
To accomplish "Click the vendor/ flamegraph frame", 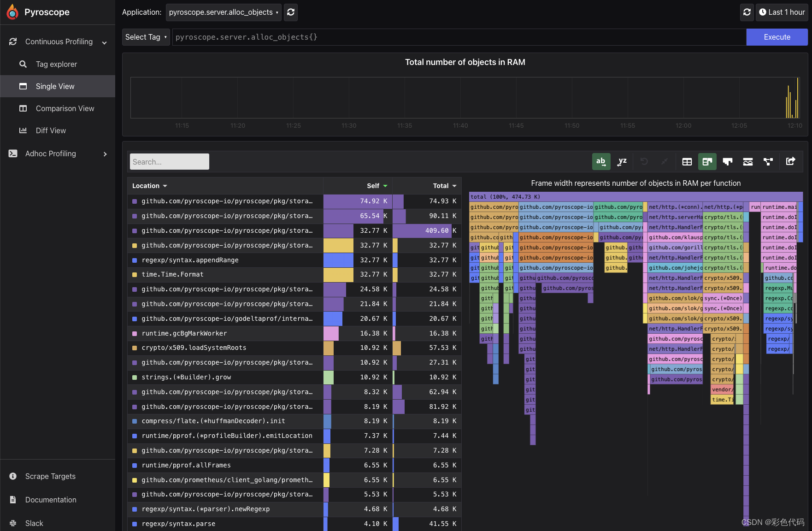I will (722, 389).
